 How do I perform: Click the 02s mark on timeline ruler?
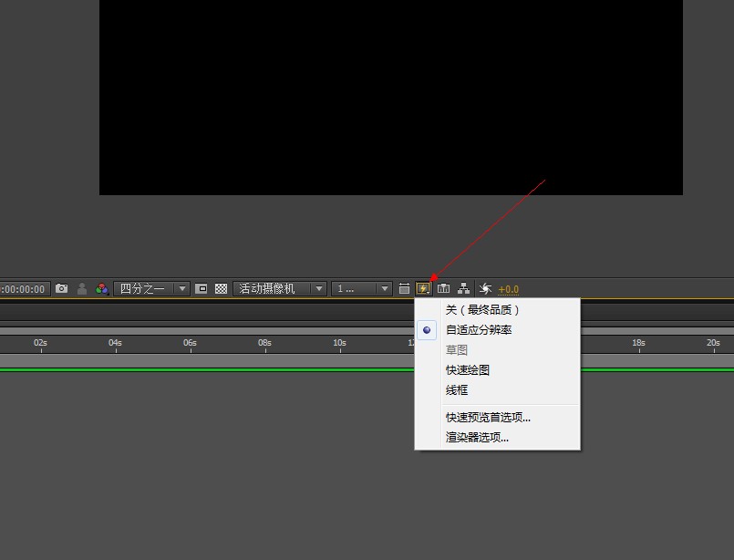(41, 343)
